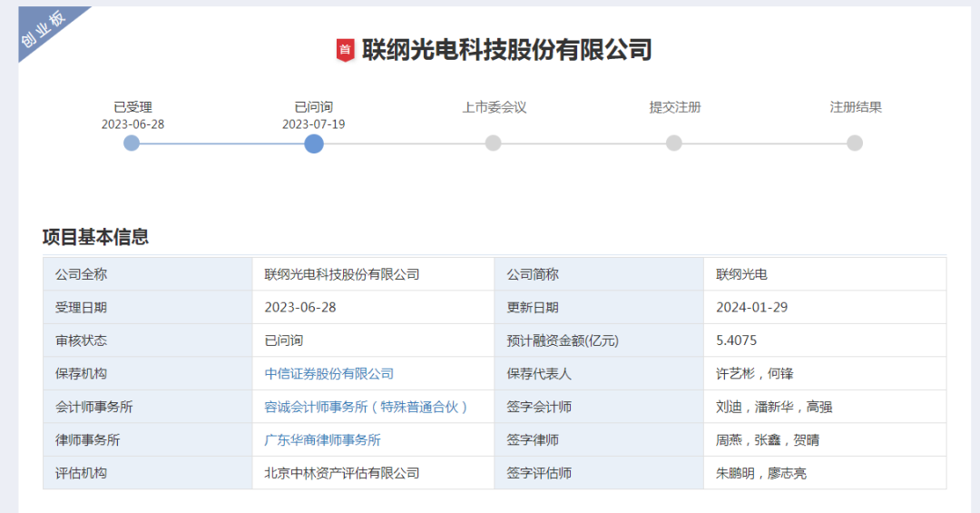
Task: Click the 刘迪，潘新华，高强 accountants value
Action: click(774, 407)
